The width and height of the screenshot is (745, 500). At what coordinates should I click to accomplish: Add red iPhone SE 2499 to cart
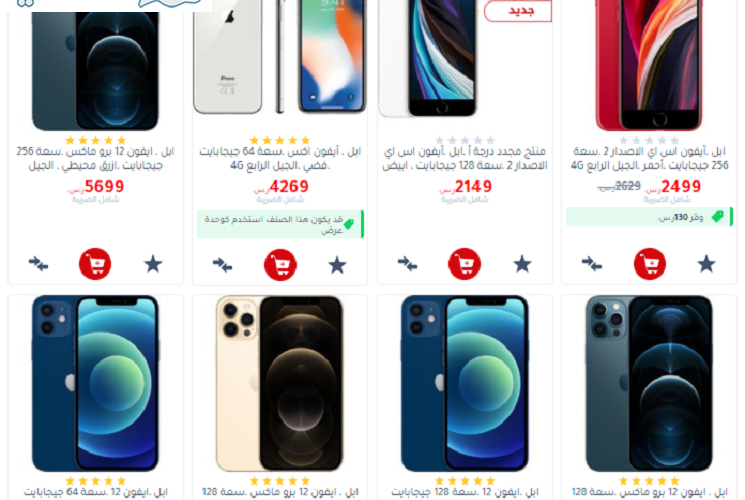[x=649, y=264]
